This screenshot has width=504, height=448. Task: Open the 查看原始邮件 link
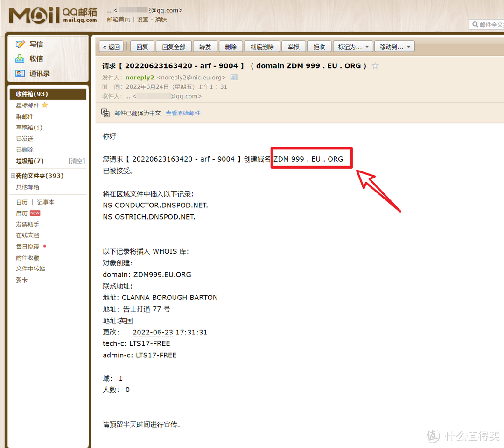pyautogui.click(x=183, y=113)
